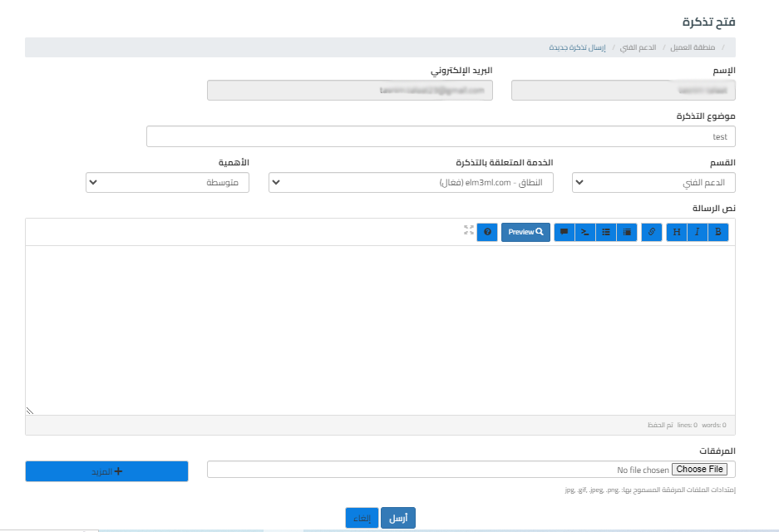The height and width of the screenshot is (532, 779).
Task: Click the Preview button in editor toolbar
Action: pyautogui.click(x=525, y=233)
